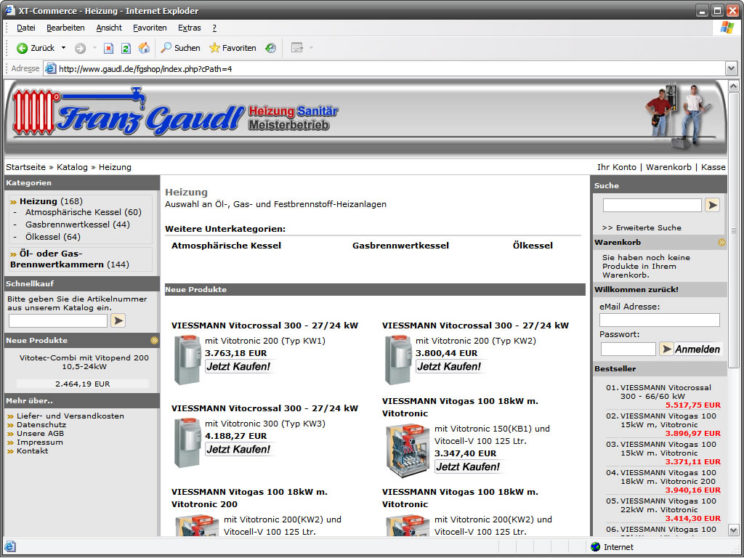Viewport: 744px width, 558px height.
Task: Click the Schnellkauf submit arrow button
Action: [x=118, y=321]
